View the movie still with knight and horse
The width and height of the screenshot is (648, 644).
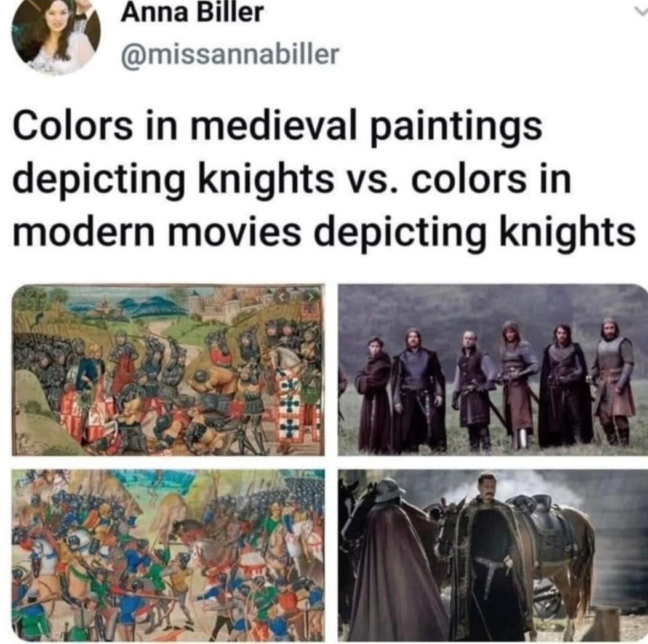tap(492, 555)
